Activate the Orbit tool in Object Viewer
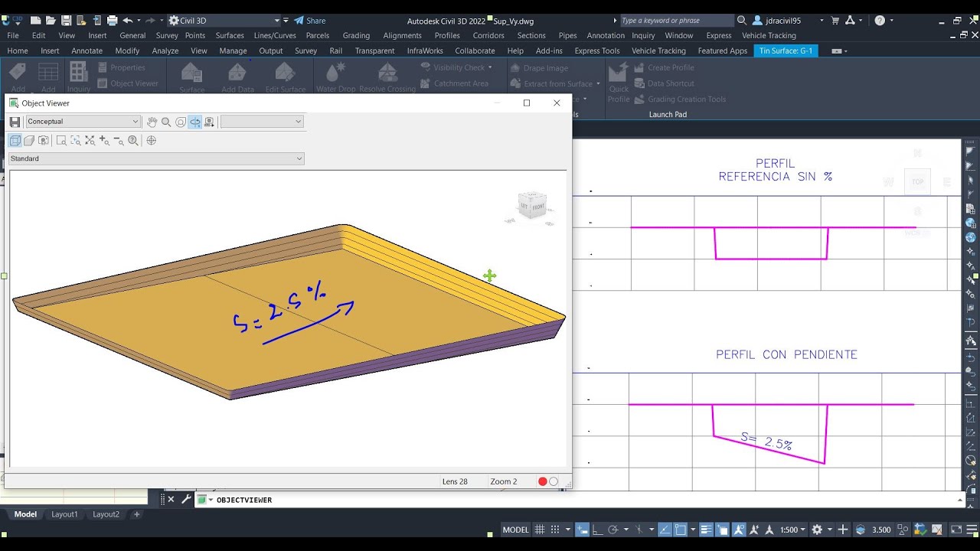Viewport: 980px width, 551px height. coord(181,122)
